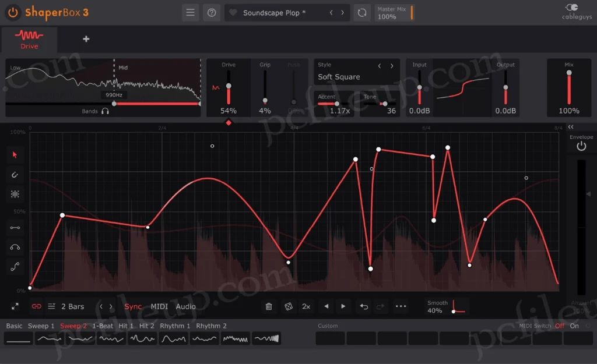The height and width of the screenshot is (364, 597).
Task: Click the ShaperBox power button icon
Action: click(x=13, y=12)
